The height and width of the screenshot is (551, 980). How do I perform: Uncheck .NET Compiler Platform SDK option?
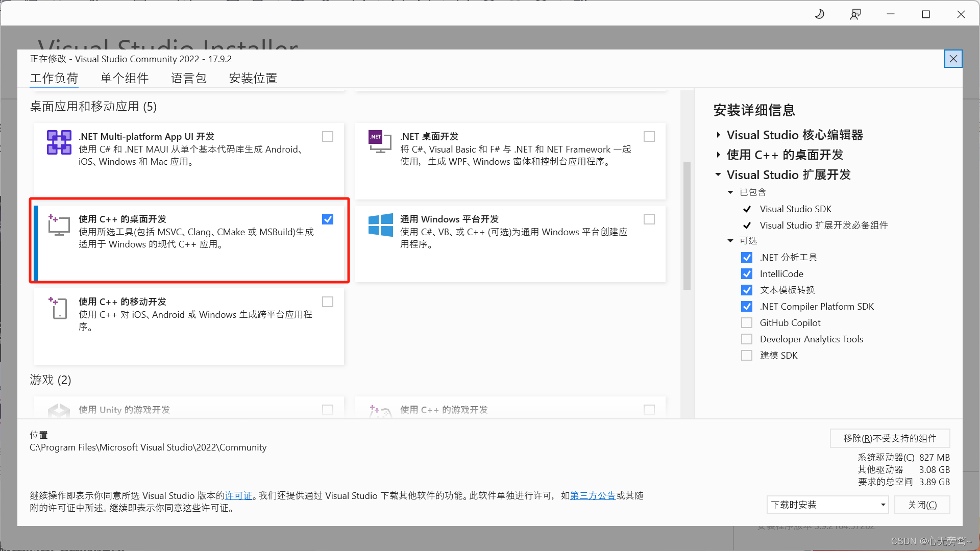pos(747,307)
